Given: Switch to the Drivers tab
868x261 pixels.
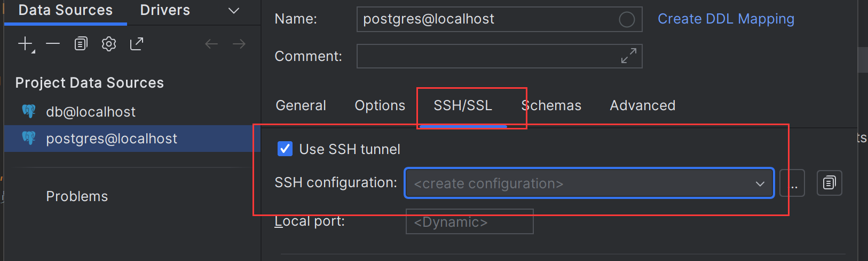Looking at the screenshot, I should pyautogui.click(x=165, y=11).
